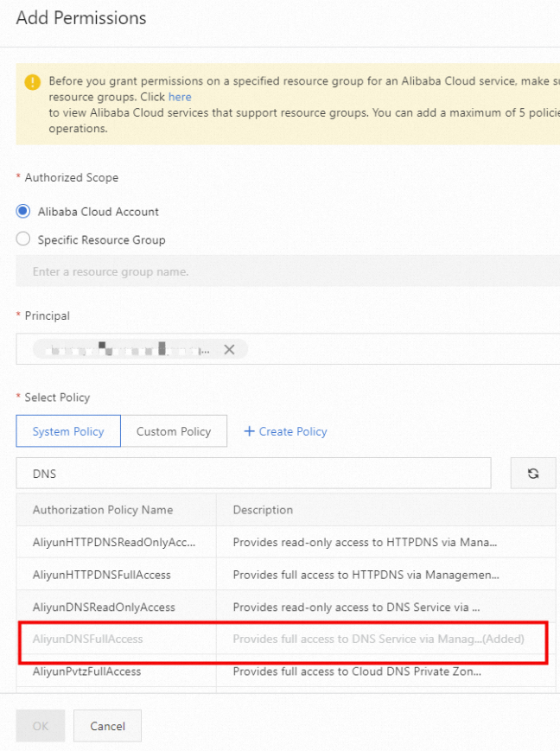This screenshot has height=751, width=560.
Task: Open the Create Policy link
Action: 285,431
